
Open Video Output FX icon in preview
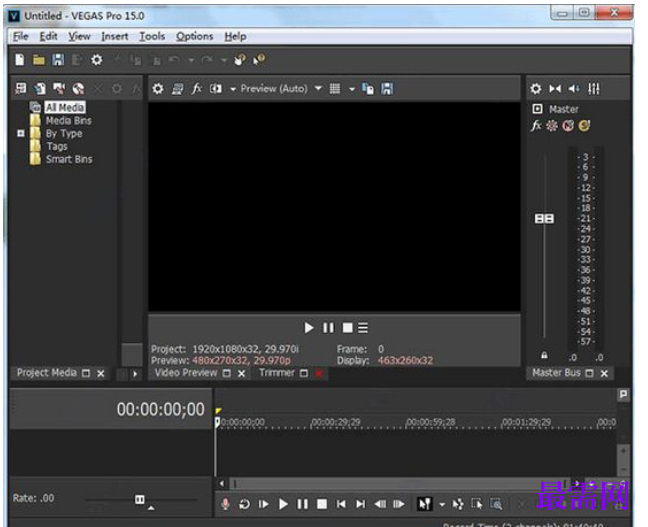point(197,88)
